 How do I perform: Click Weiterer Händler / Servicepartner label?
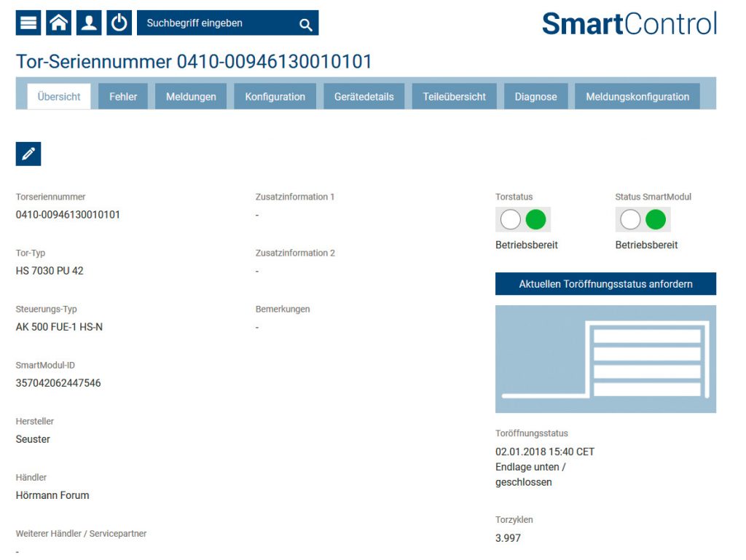[x=81, y=533]
